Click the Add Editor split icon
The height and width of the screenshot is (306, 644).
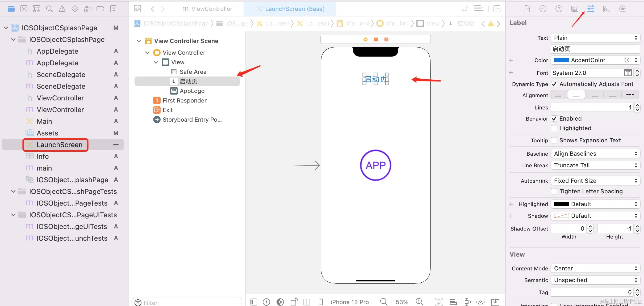coord(497,9)
